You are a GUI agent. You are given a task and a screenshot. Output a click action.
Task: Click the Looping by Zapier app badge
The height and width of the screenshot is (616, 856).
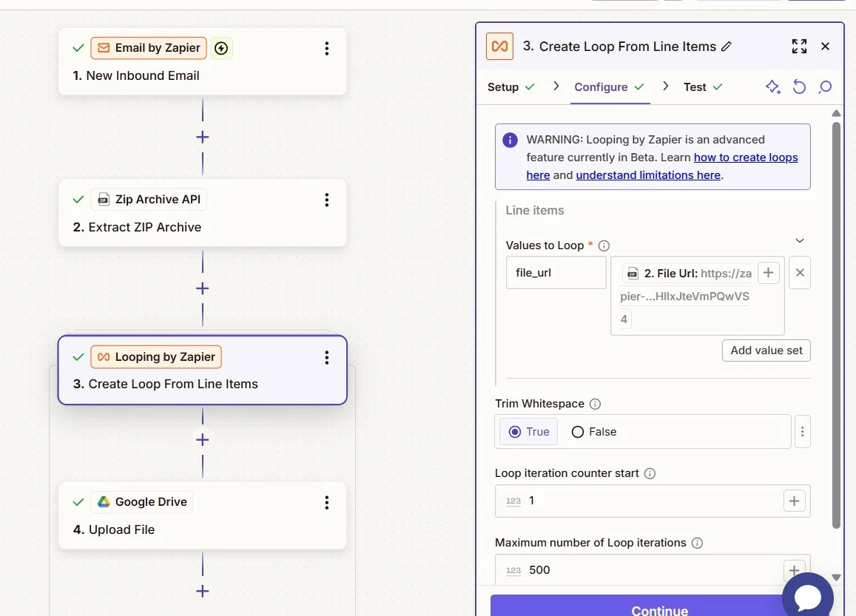156,357
